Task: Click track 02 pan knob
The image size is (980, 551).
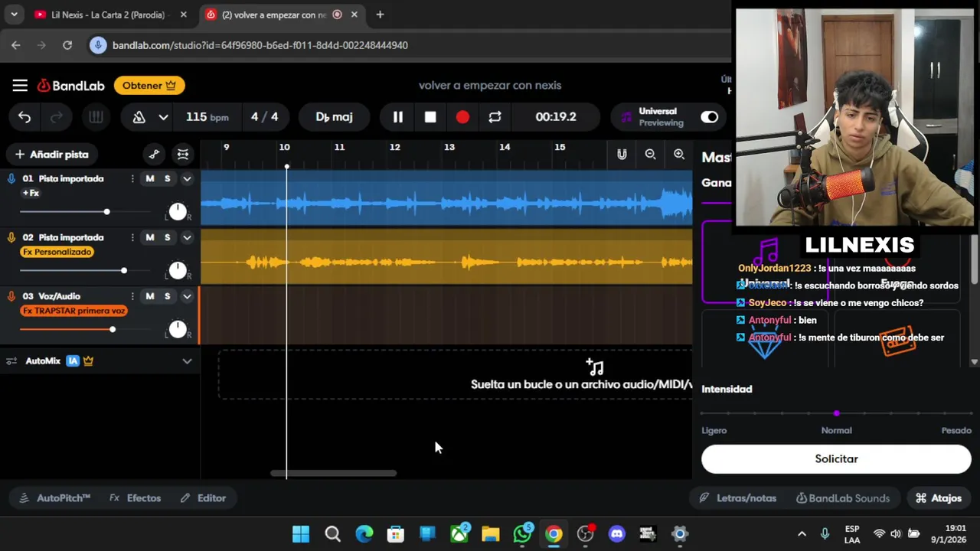Action: click(178, 270)
